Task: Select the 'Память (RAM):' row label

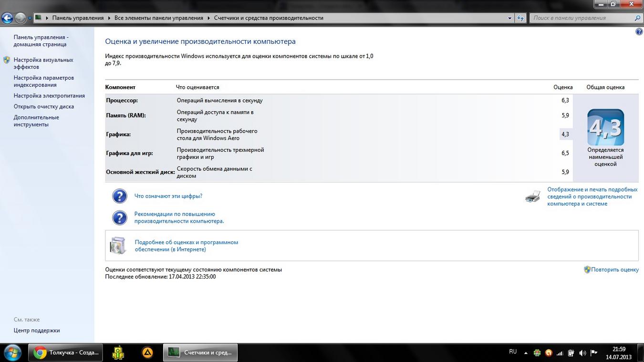Action: (126, 115)
